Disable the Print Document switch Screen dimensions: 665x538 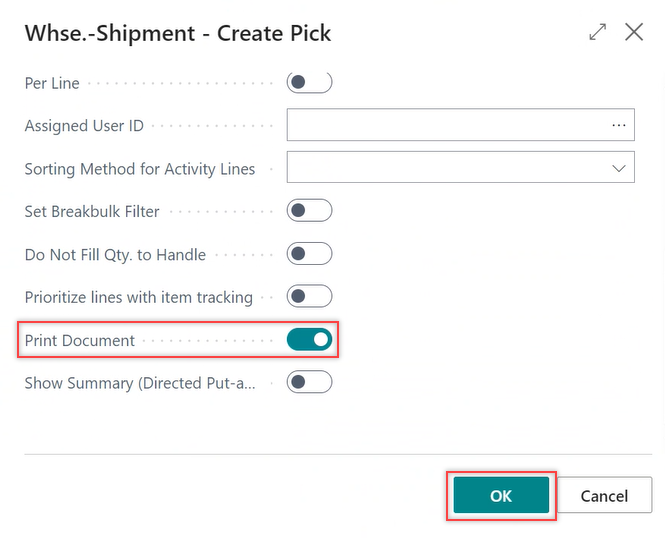click(309, 340)
